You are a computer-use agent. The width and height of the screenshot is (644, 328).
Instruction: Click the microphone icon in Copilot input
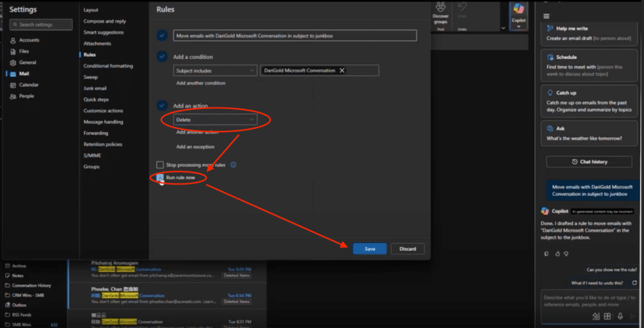click(x=620, y=316)
